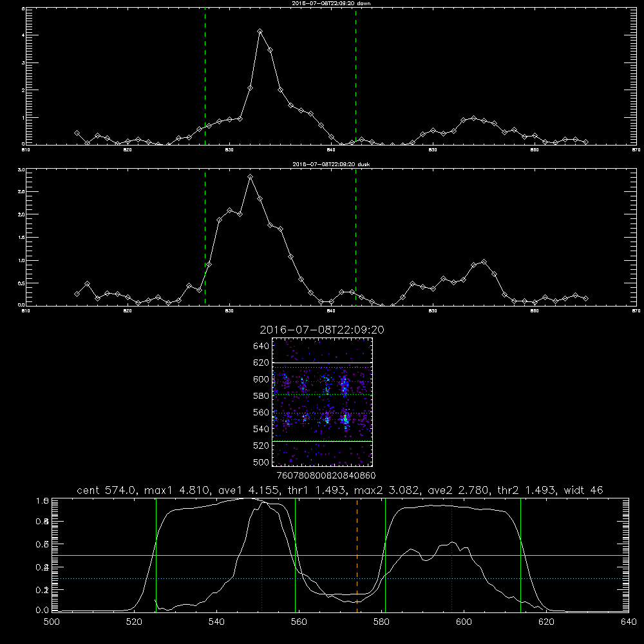This screenshot has height=644, width=644.
Task: Click the dusk plot title text
Action: (x=331, y=164)
